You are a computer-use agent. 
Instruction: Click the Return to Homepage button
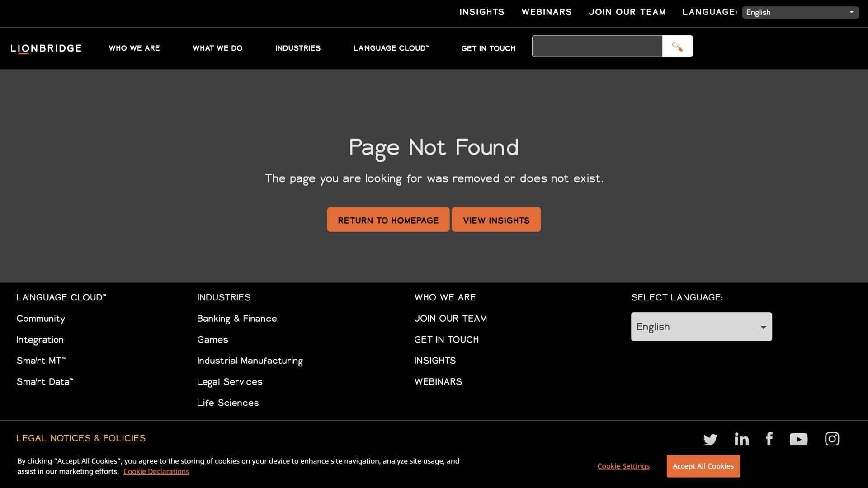click(388, 220)
